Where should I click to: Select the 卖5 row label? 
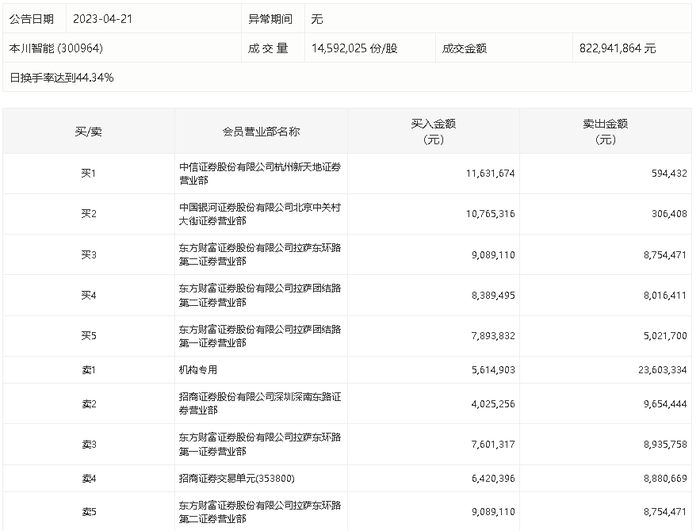89,512
